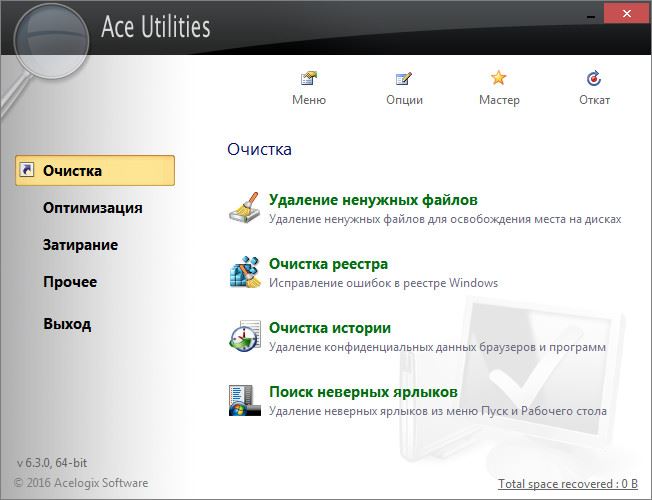The height and width of the screenshot is (500, 652).
Task: Start Очистка реестра tool
Action: tap(328, 264)
